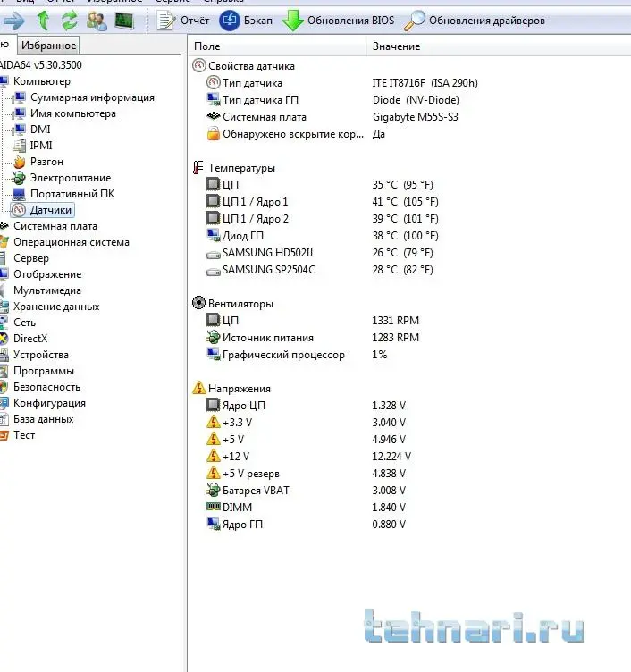This screenshot has width=631, height=672.
Task: Open the Конфигурация category
Action: [49, 403]
